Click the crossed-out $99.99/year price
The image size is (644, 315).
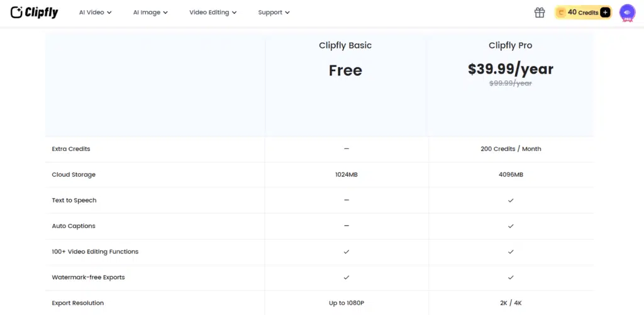tap(511, 83)
